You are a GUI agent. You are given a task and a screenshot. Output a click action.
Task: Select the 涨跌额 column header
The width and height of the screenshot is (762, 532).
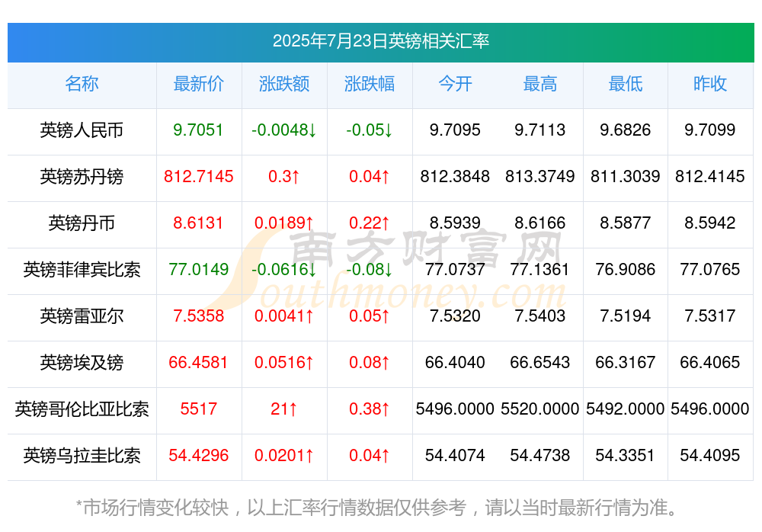[x=284, y=84]
